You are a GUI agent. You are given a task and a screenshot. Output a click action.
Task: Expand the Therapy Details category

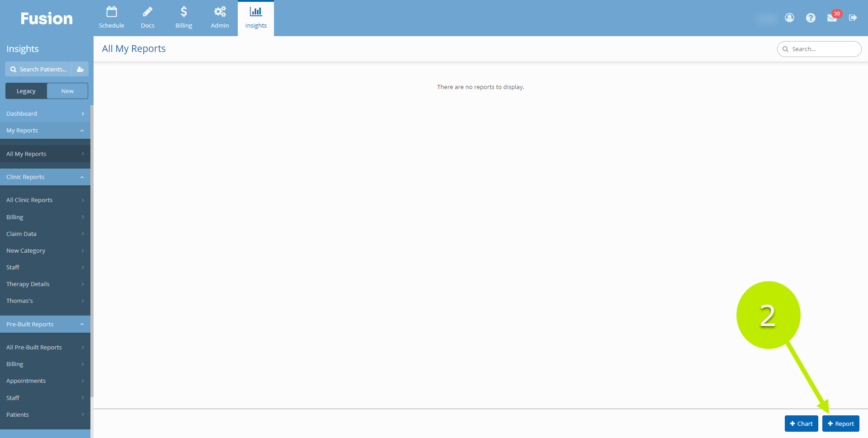coord(45,284)
